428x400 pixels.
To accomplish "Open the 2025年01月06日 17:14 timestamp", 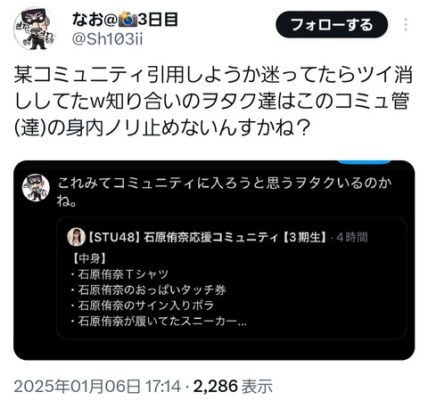I will [97, 387].
